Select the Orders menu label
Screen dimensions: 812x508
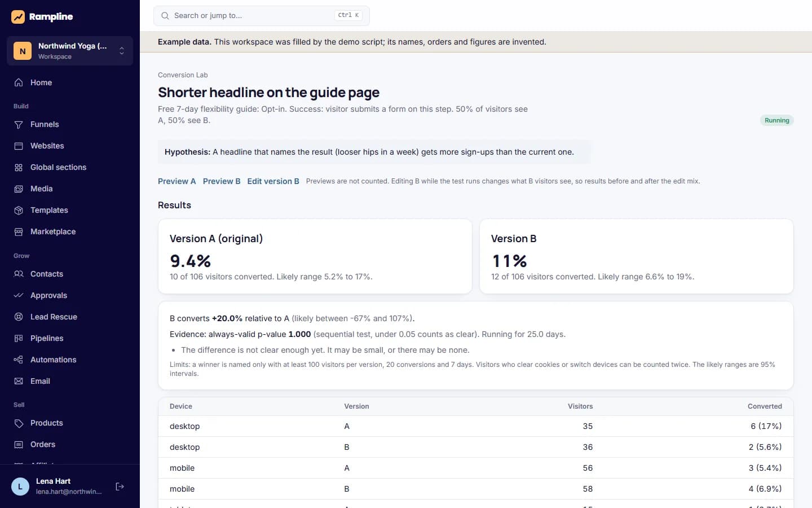pyautogui.click(x=43, y=444)
